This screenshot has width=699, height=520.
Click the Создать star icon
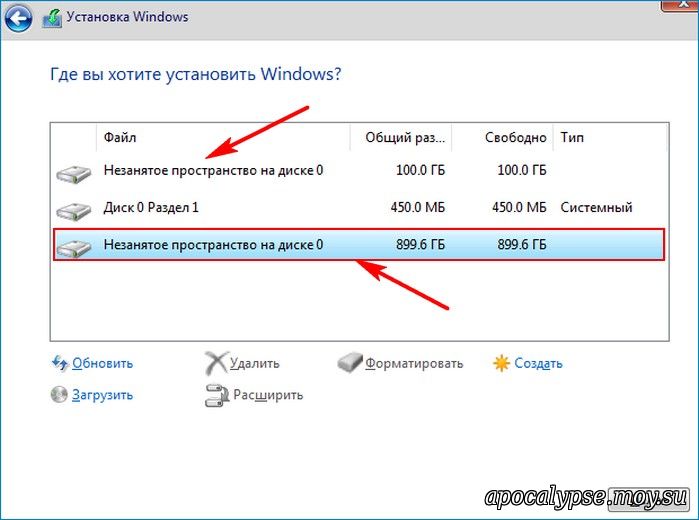pos(501,363)
